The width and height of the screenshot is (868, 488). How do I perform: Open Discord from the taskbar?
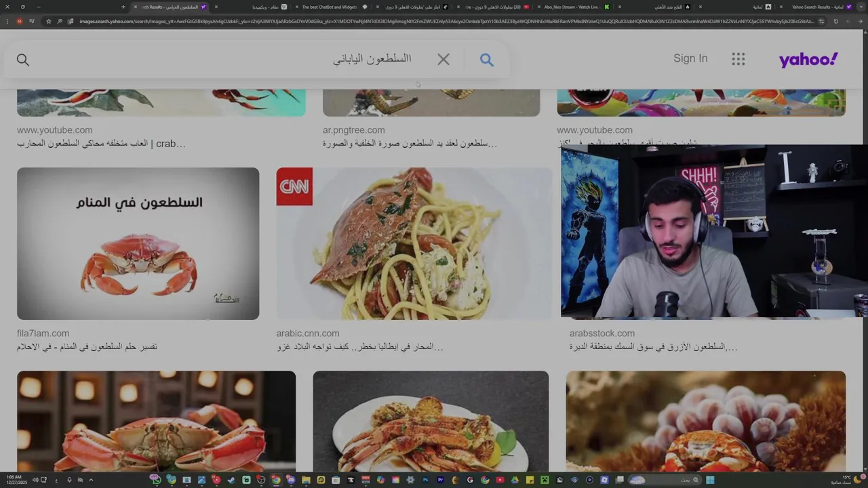click(290, 480)
